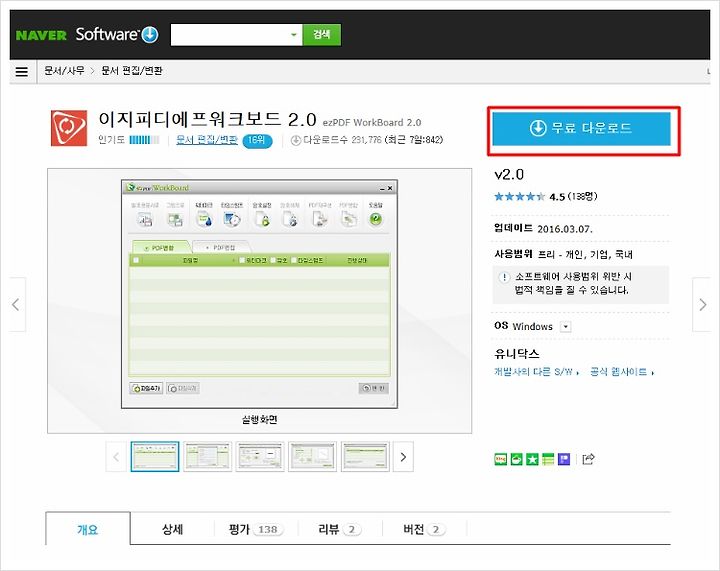
Task: Open the 평가 138 tab
Action: (x=256, y=529)
